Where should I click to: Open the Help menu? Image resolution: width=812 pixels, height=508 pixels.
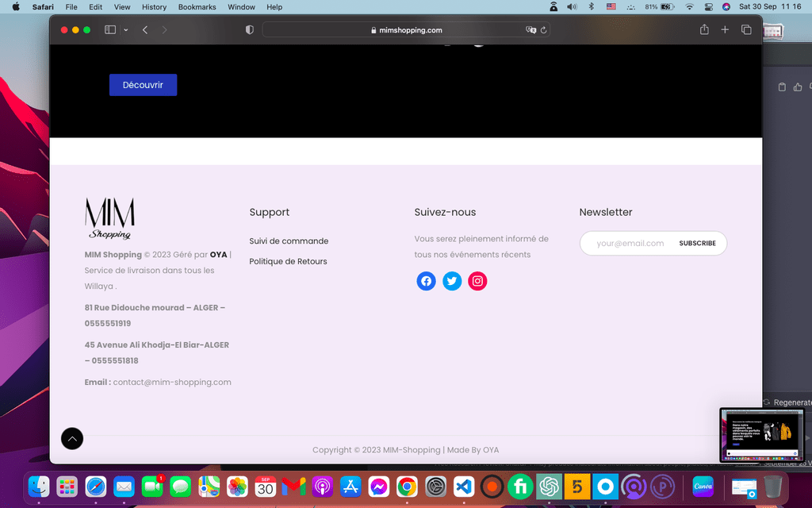[x=274, y=6]
